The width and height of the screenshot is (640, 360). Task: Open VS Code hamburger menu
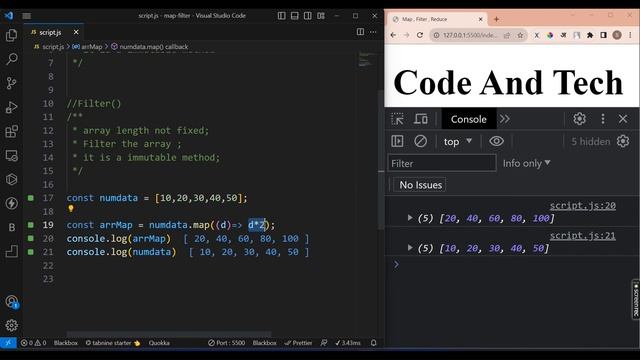(27, 16)
